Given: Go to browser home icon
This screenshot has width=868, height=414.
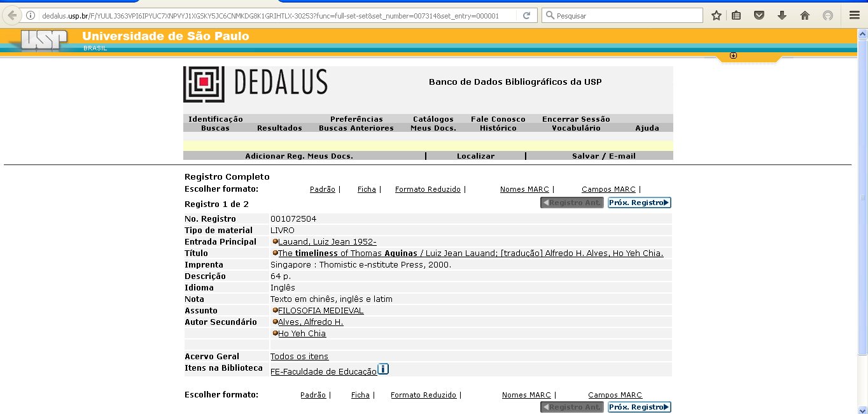Looking at the screenshot, I should [804, 15].
